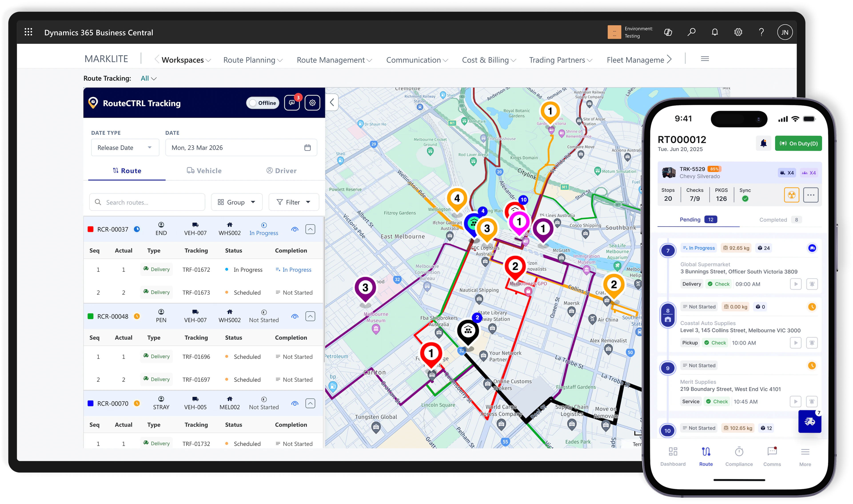Click RCR-00037 In Progress status link
The width and height of the screenshot is (853, 504).
263,230
